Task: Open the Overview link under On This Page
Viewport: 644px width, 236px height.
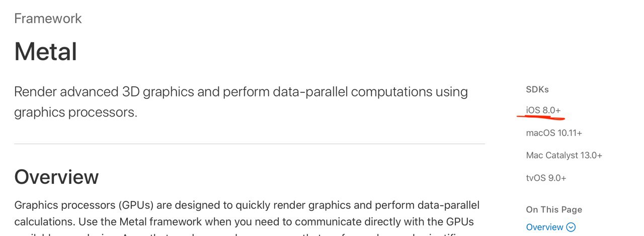Action: [544, 227]
